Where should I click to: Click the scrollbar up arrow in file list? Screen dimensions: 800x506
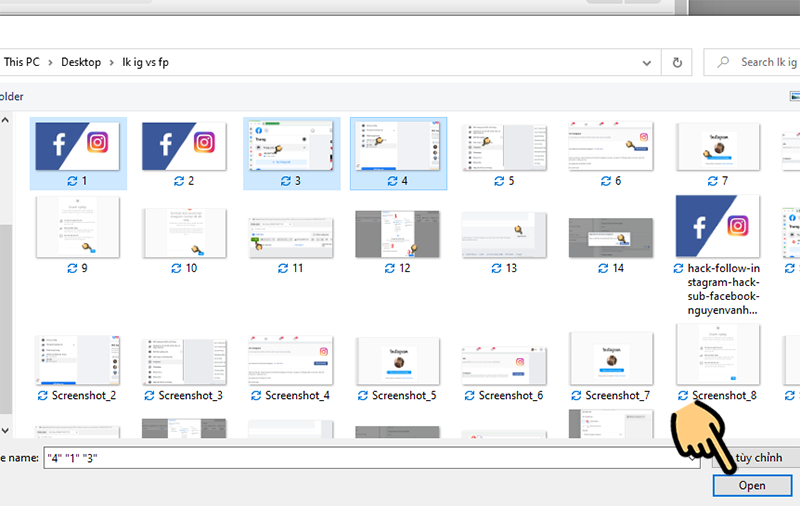[x=7, y=121]
